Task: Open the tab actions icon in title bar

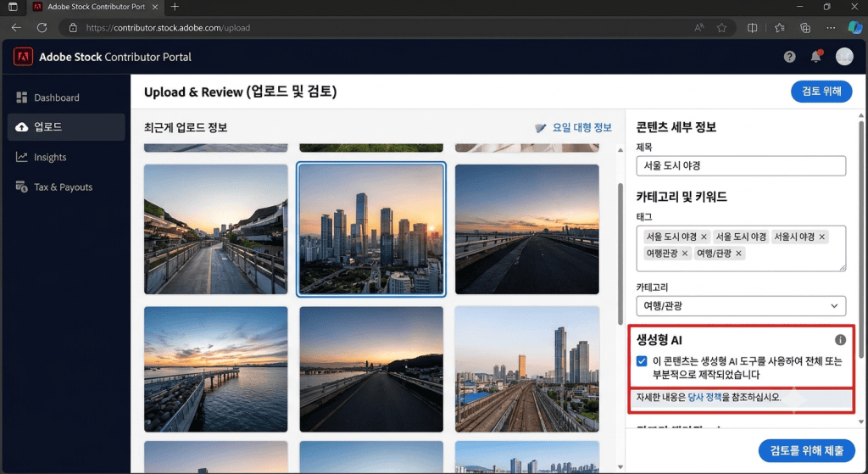Action: click(x=13, y=7)
